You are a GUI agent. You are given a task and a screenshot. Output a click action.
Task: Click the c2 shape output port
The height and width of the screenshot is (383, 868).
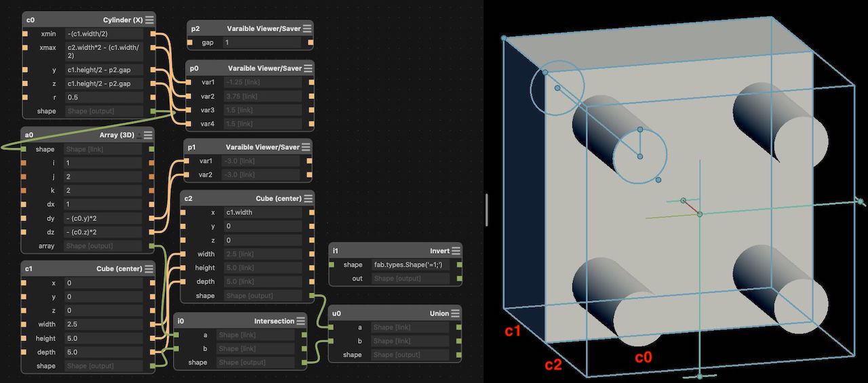(x=311, y=296)
